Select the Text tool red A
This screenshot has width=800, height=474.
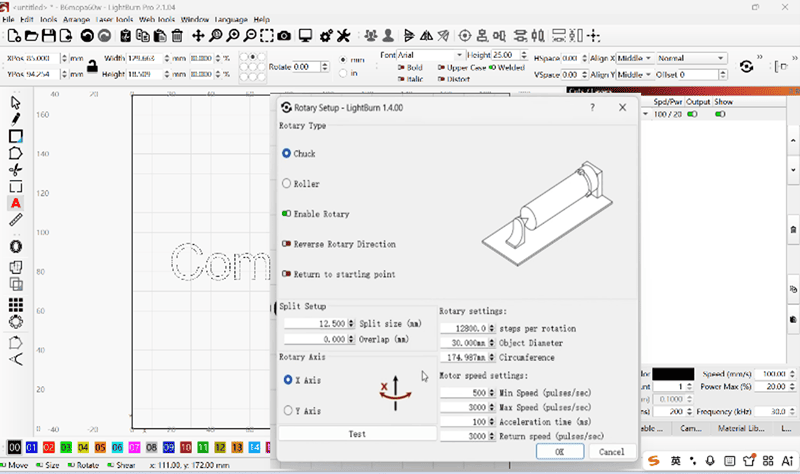[x=16, y=203]
